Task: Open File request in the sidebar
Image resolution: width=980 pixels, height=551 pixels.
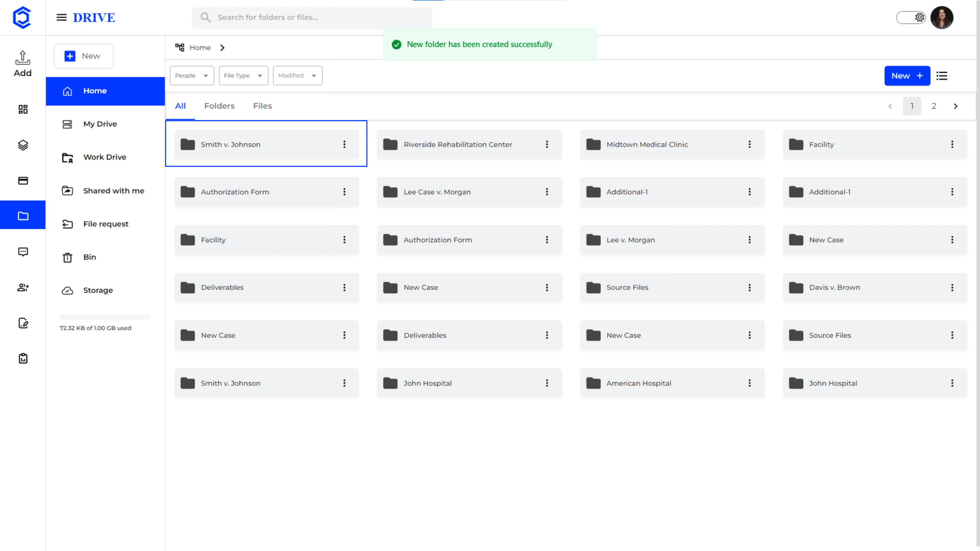Action: pos(105,224)
